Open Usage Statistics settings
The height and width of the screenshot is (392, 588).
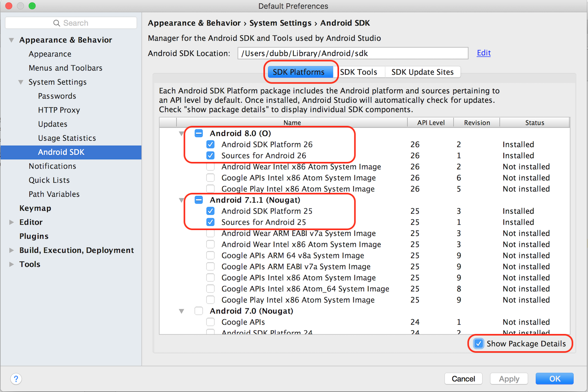(x=67, y=138)
